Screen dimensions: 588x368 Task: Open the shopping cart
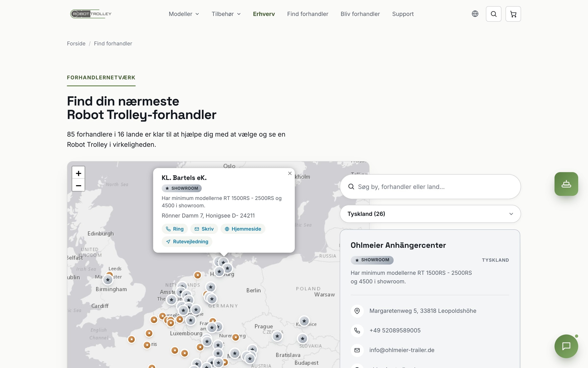coord(513,14)
